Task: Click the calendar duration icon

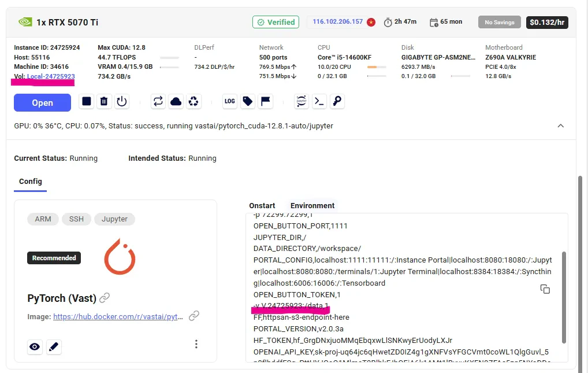Action: point(434,23)
